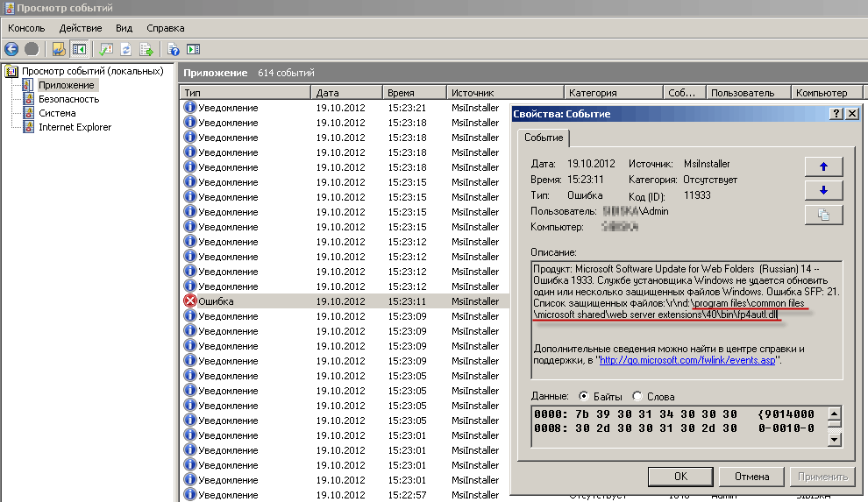The image size is (868, 502).
Task: Select the Байты radio button
Action: click(x=583, y=396)
